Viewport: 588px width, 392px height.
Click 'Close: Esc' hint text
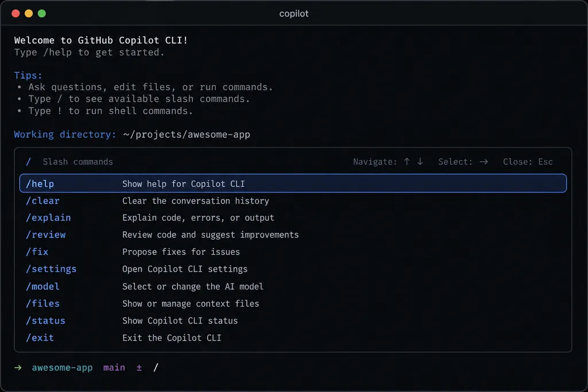click(x=528, y=161)
